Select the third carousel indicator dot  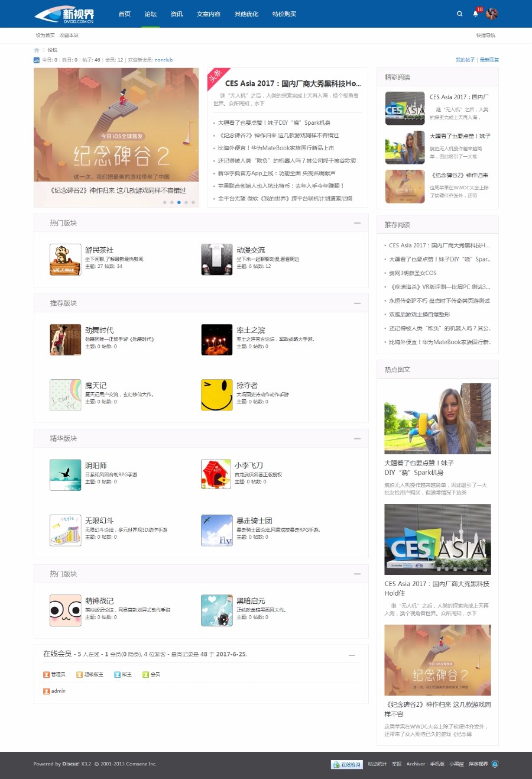[x=179, y=202]
